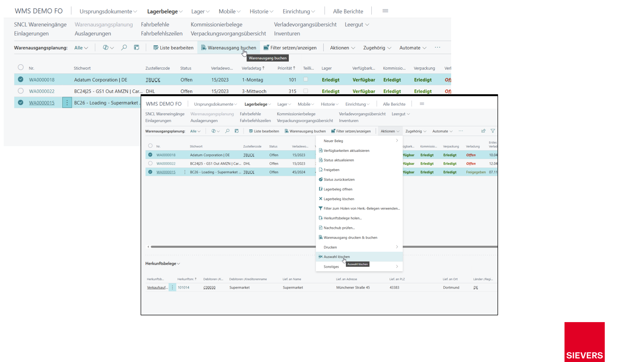Open Aktionen dropdown in back window

(342, 48)
